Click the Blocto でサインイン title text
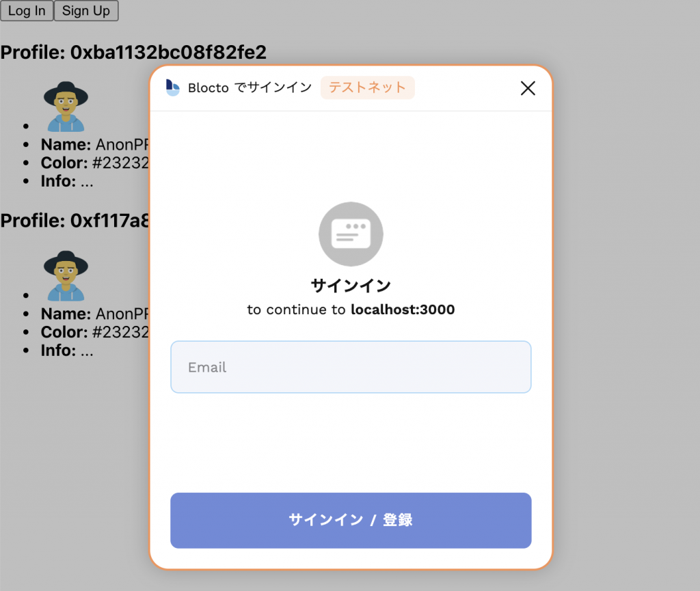 click(x=250, y=87)
